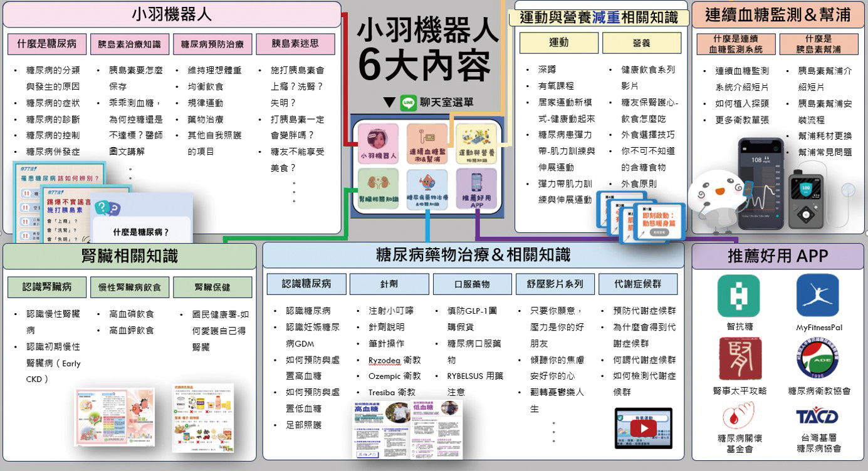Open the 口服藥物 tab

(472, 284)
